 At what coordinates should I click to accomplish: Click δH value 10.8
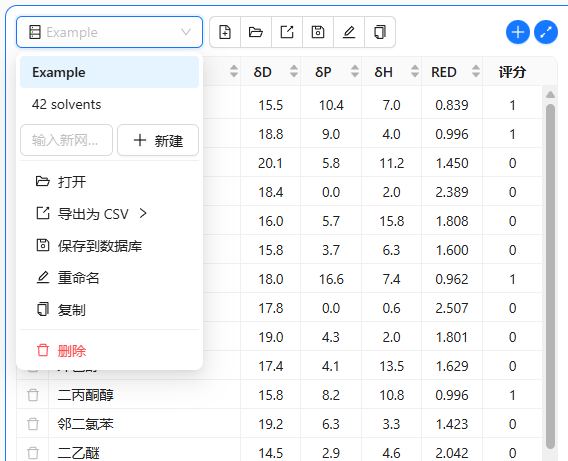pyautogui.click(x=392, y=395)
